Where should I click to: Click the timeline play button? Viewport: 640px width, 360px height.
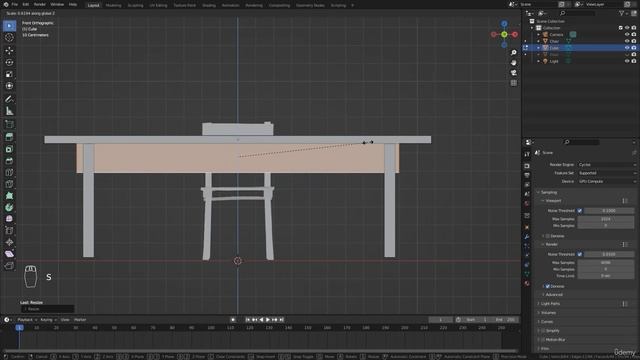268,320
